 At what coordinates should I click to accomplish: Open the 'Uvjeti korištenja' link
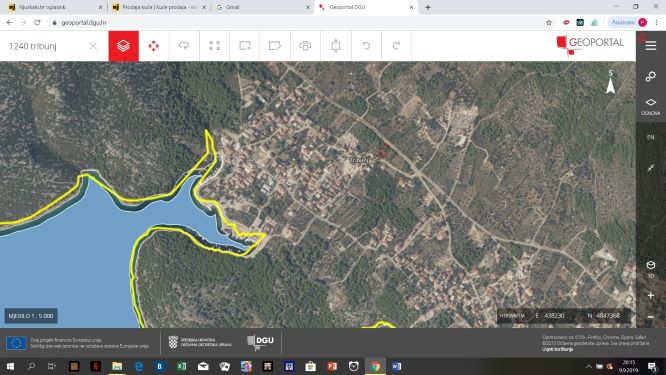click(557, 349)
